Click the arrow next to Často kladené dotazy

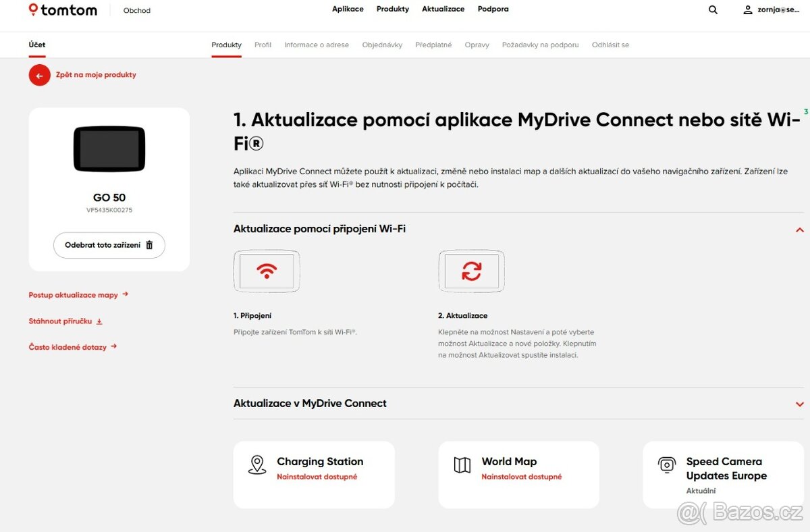(x=113, y=346)
